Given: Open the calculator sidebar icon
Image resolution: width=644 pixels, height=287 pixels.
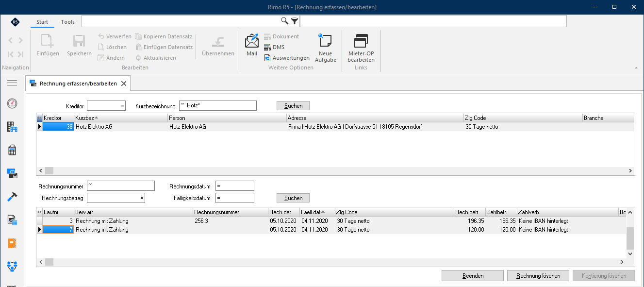Looking at the screenshot, I should click(12, 150).
